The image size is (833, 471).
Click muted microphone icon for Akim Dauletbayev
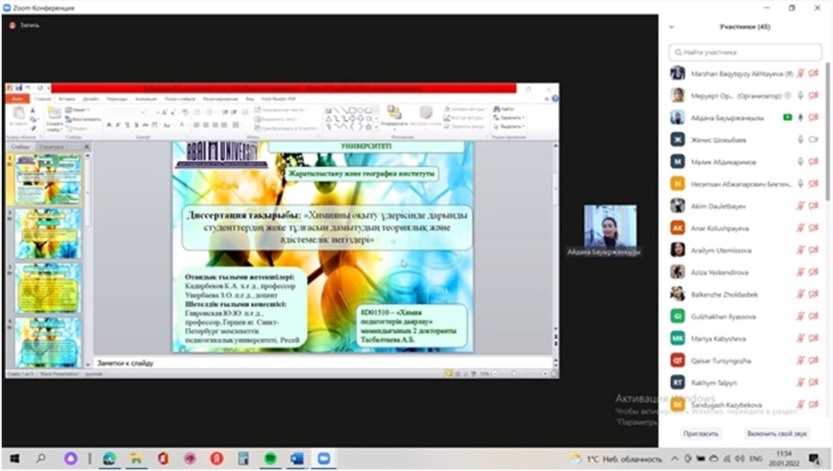(x=800, y=206)
